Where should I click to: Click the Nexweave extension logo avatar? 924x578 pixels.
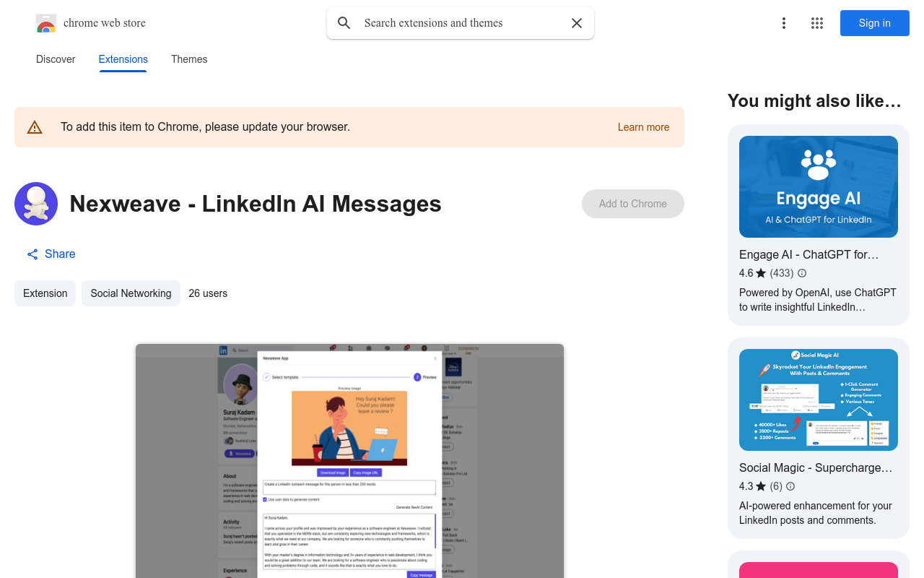(36, 204)
